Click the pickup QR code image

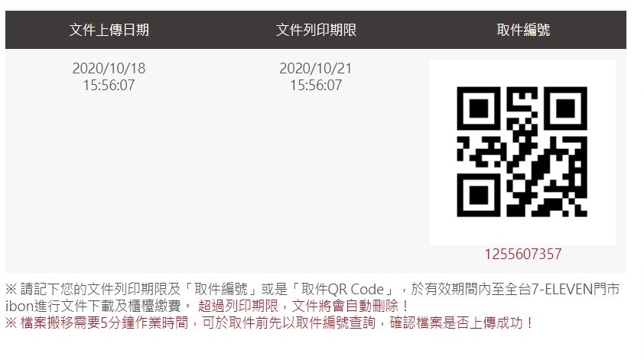coord(522,152)
